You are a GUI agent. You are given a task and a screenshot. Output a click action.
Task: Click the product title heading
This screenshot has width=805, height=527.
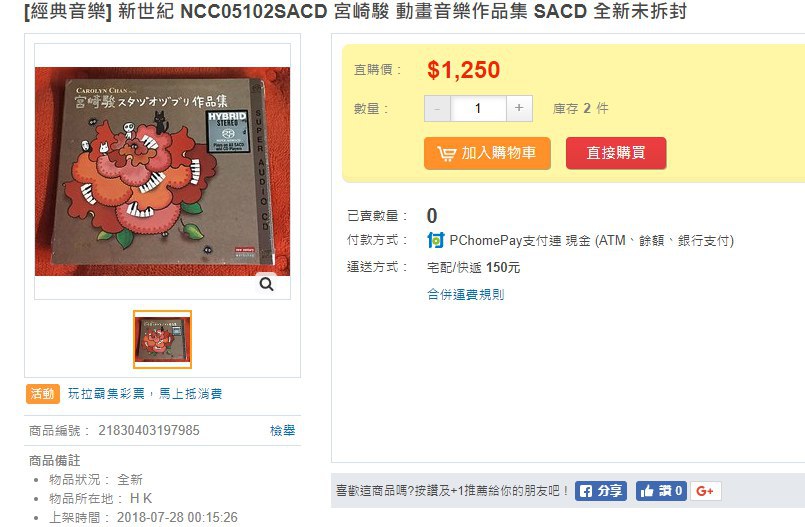[355, 11]
